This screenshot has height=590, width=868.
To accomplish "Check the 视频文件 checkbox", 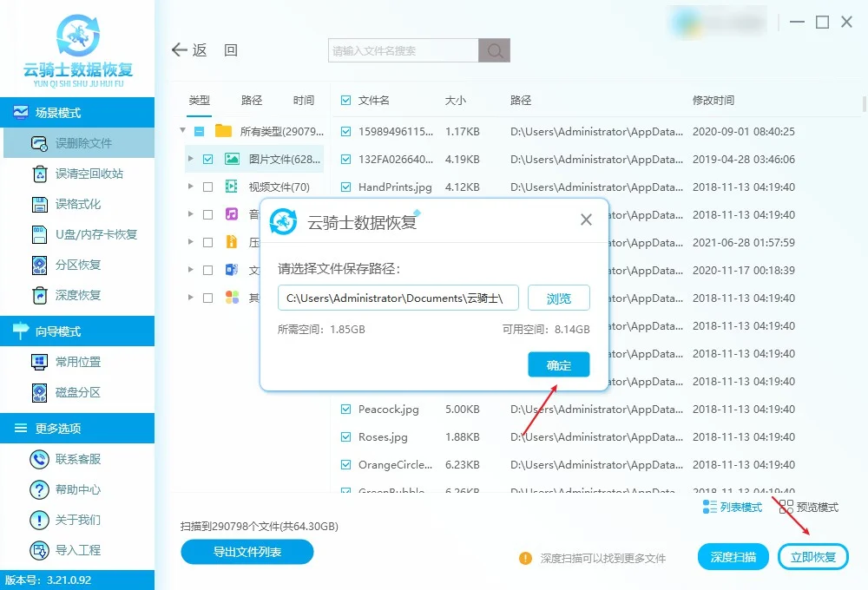I will pyautogui.click(x=209, y=187).
